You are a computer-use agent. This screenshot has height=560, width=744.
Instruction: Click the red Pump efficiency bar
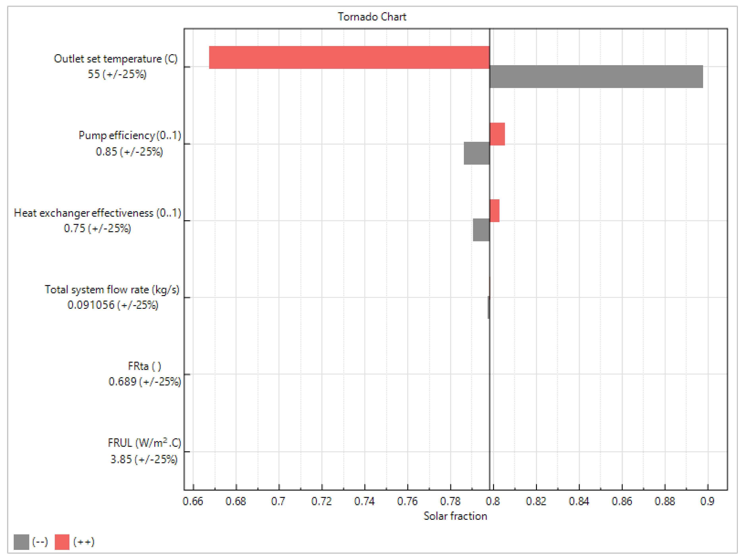click(x=497, y=134)
